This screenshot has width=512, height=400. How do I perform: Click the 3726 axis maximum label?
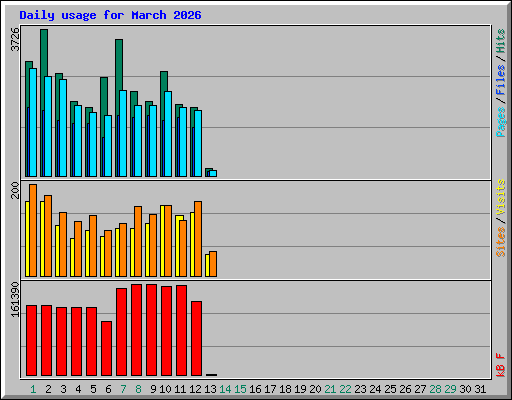click(x=15, y=39)
